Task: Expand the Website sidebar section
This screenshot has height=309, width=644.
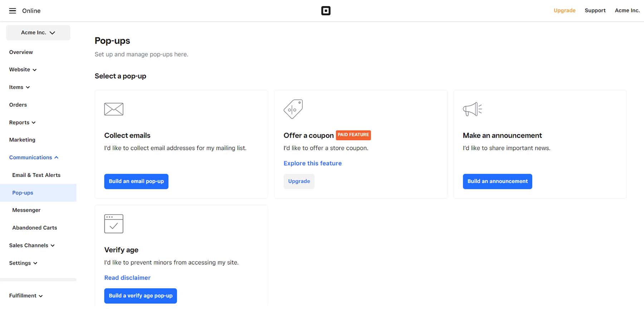Action: pos(23,70)
